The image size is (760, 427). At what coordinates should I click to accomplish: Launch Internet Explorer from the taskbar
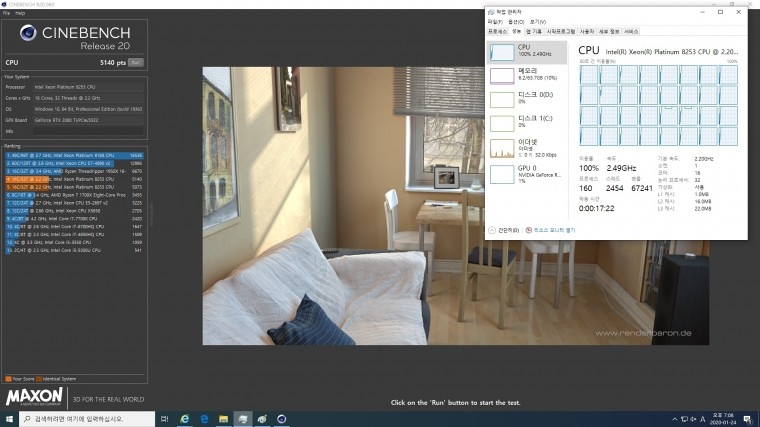(x=185, y=419)
